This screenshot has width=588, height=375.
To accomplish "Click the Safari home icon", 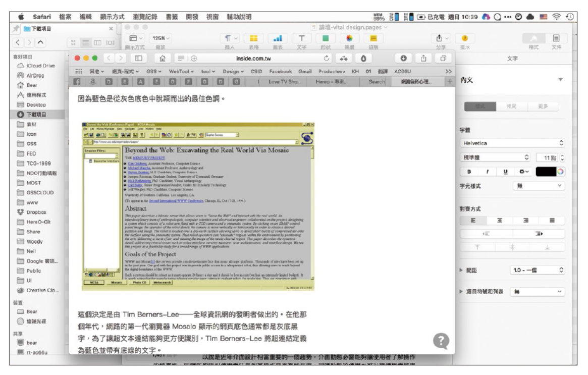I will 163,58.
